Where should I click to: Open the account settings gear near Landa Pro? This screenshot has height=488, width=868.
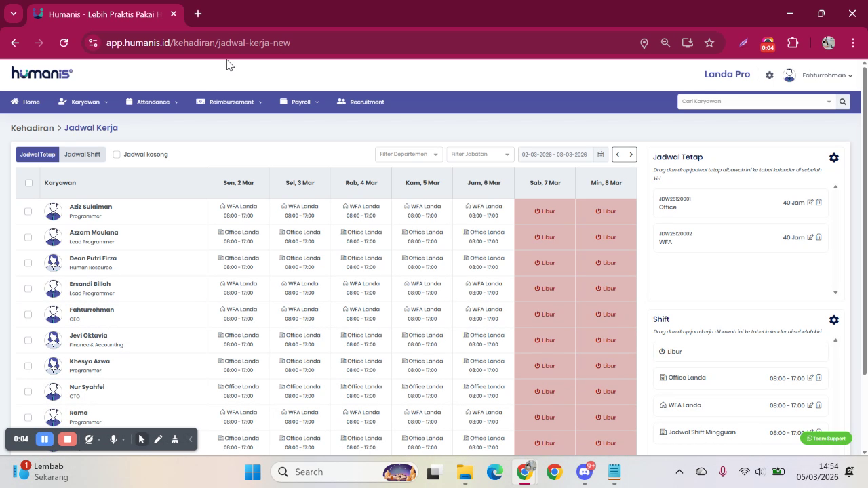(x=770, y=75)
